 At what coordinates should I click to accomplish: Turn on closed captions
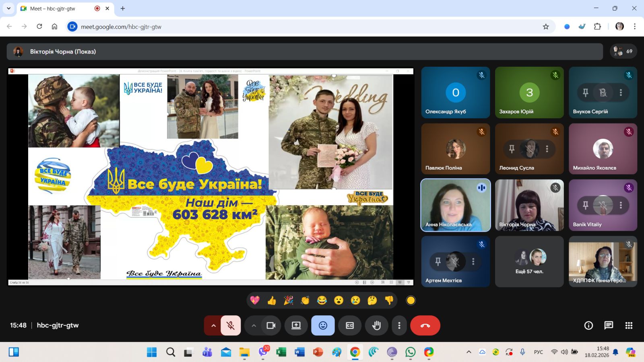(350, 325)
